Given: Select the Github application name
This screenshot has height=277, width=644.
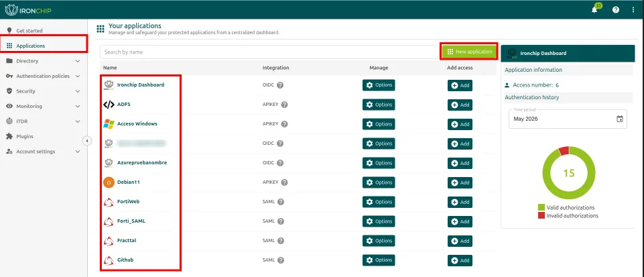Looking at the screenshot, I should point(125,260).
